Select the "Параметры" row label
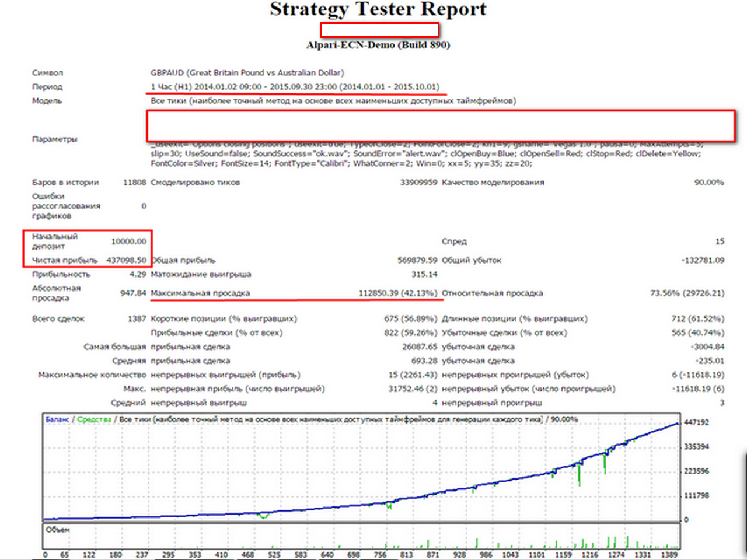Viewport: 747px width, 560px height. pos(54,139)
